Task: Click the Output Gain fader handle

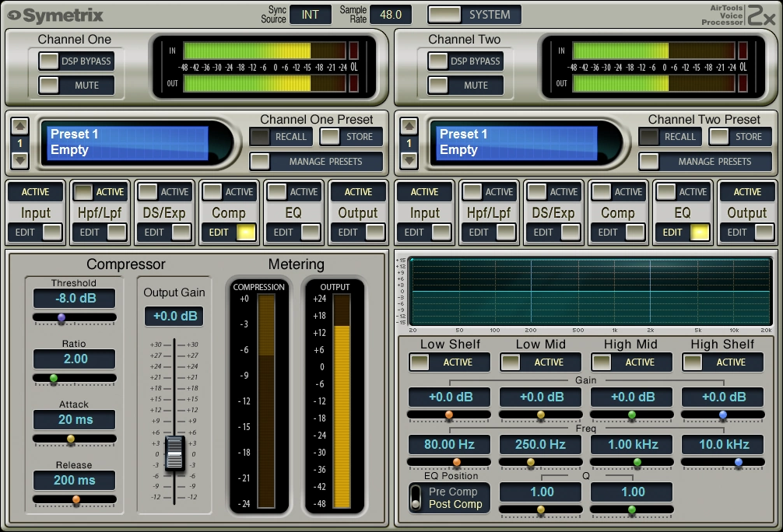Action: [175, 453]
